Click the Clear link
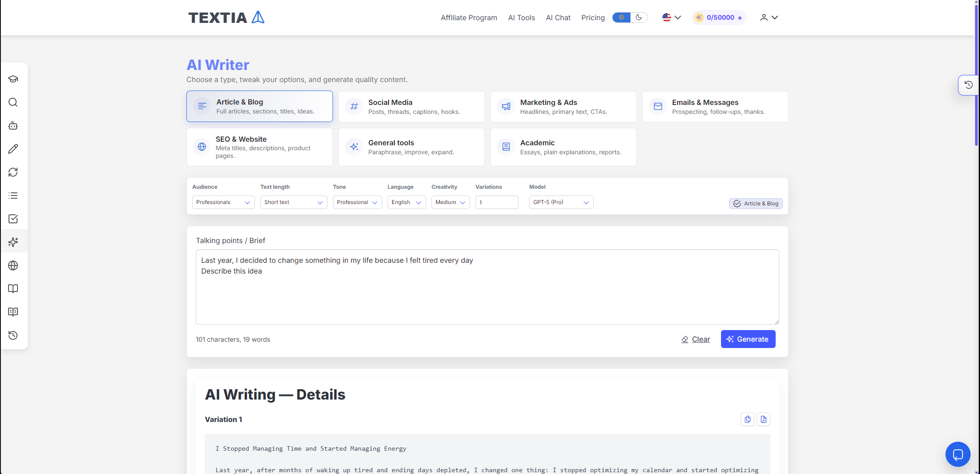980x474 pixels. coord(696,339)
